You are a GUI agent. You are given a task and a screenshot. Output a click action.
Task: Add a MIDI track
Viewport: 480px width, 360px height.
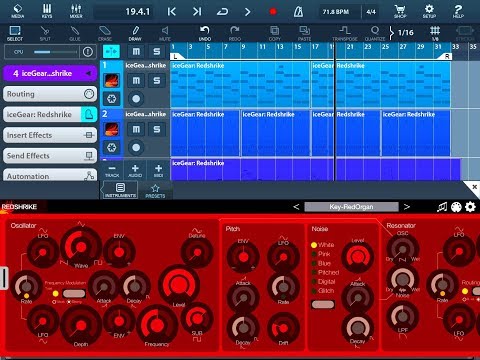[158, 170]
